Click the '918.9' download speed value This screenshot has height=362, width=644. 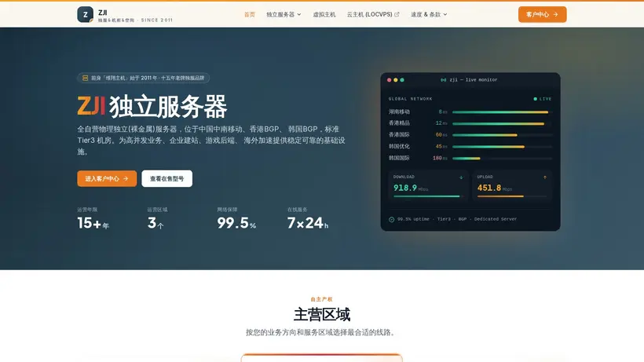point(405,188)
